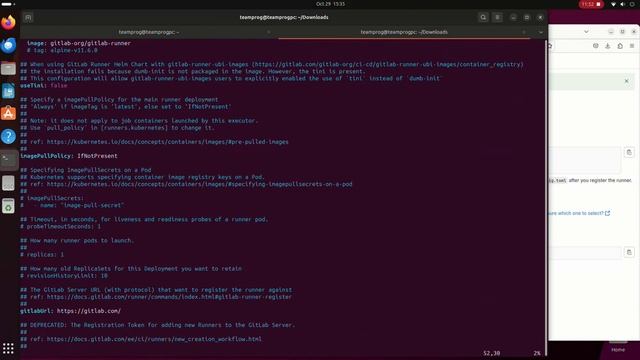Click the '# imagePullSecrets:' comment line

coord(52,198)
